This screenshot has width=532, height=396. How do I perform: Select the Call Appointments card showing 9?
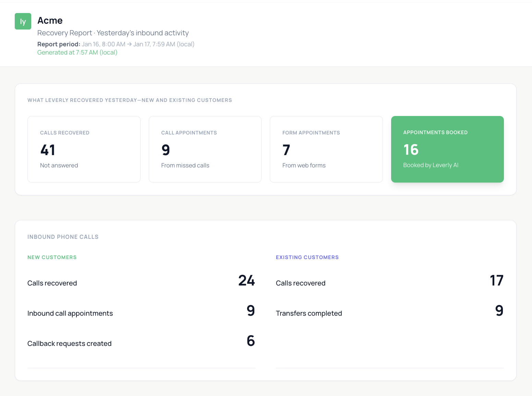click(205, 149)
